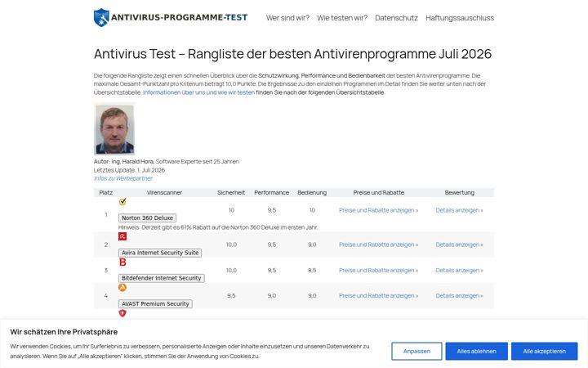Click the red Bitdefender B icon

point(122,263)
